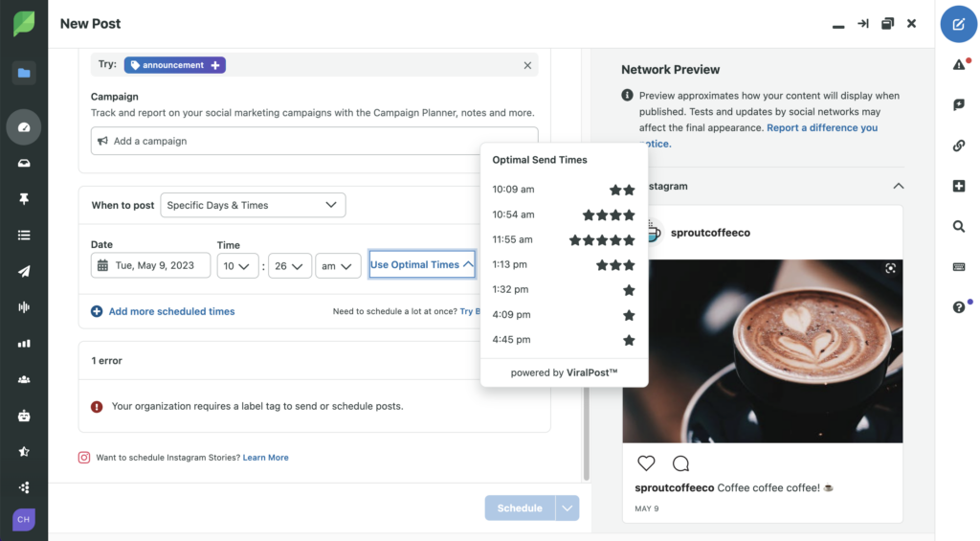The height and width of the screenshot is (541, 980).
Task: Open the Reports bar chart icon
Action: (24, 344)
